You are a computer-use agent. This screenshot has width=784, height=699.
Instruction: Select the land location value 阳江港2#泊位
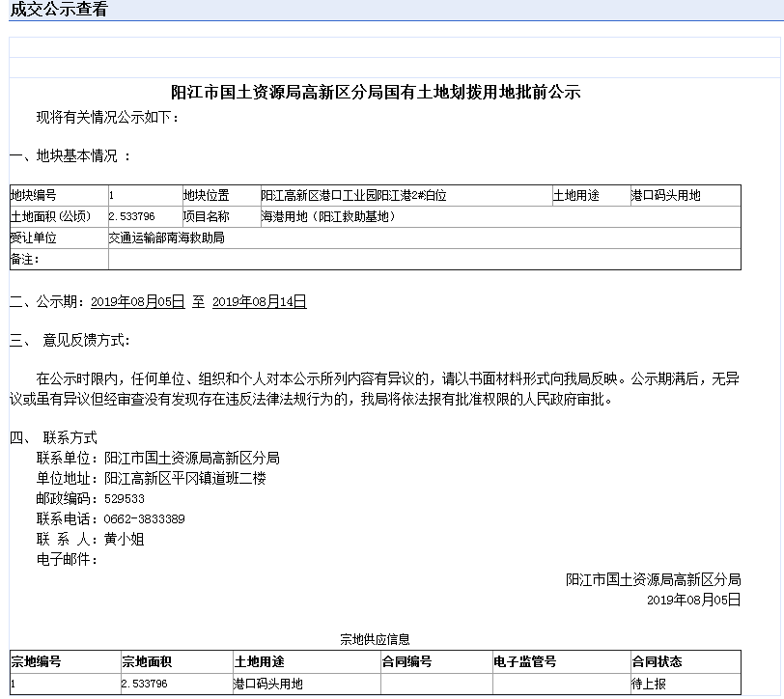(353, 196)
